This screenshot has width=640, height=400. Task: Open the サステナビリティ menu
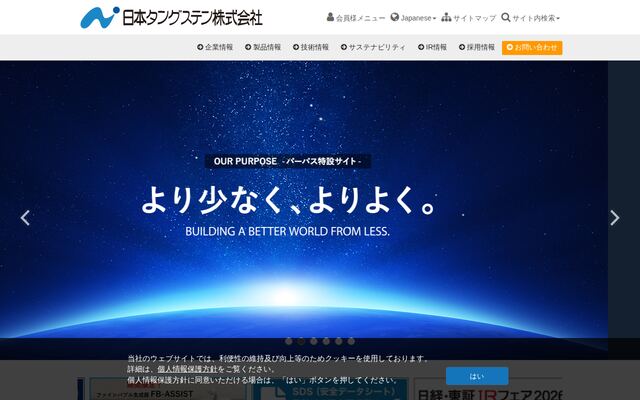pyautogui.click(x=373, y=47)
